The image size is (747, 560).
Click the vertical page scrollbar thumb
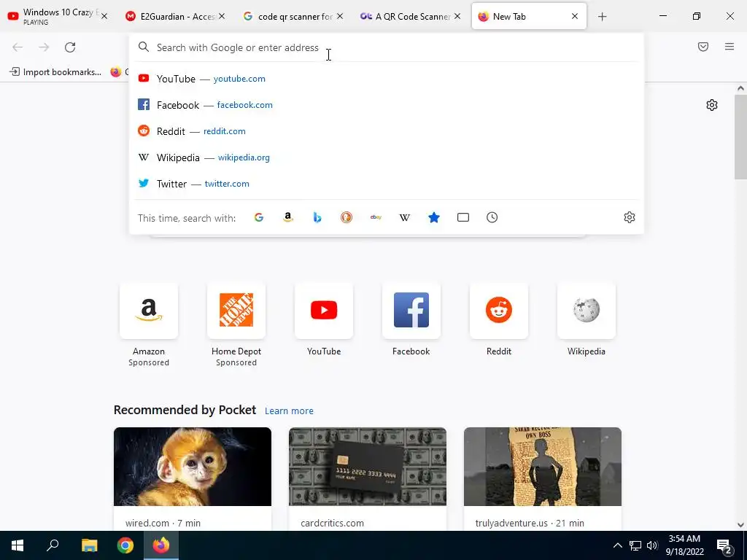(x=740, y=136)
